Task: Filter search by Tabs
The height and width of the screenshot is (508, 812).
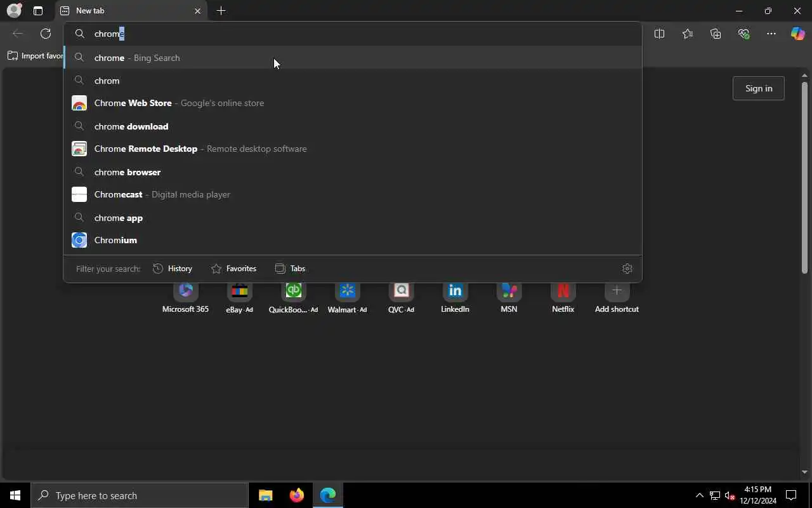Action: [290, 269]
